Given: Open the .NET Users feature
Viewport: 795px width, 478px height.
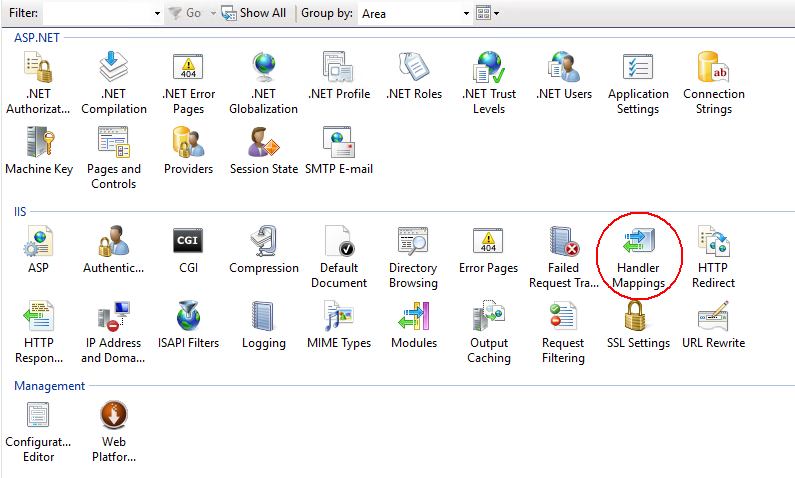Looking at the screenshot, I should pyautogui.click(x=564, y=76).
